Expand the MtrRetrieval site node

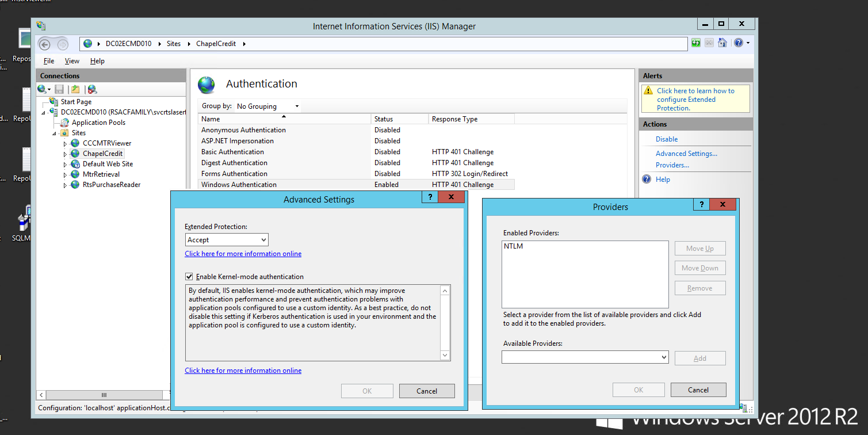(65, 174)
